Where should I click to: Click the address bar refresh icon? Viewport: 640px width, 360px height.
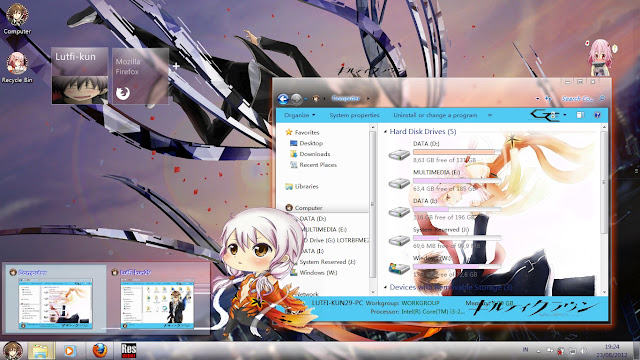click(548, 98)
